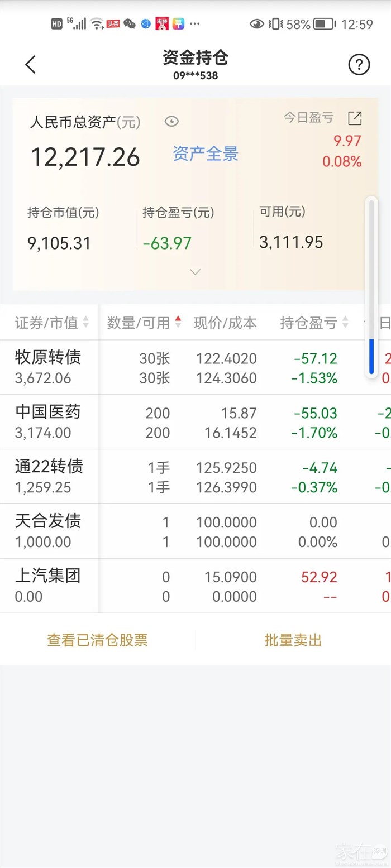Tap the battery icon in status bar
391x868 pixels.
(x=324, y=24)
